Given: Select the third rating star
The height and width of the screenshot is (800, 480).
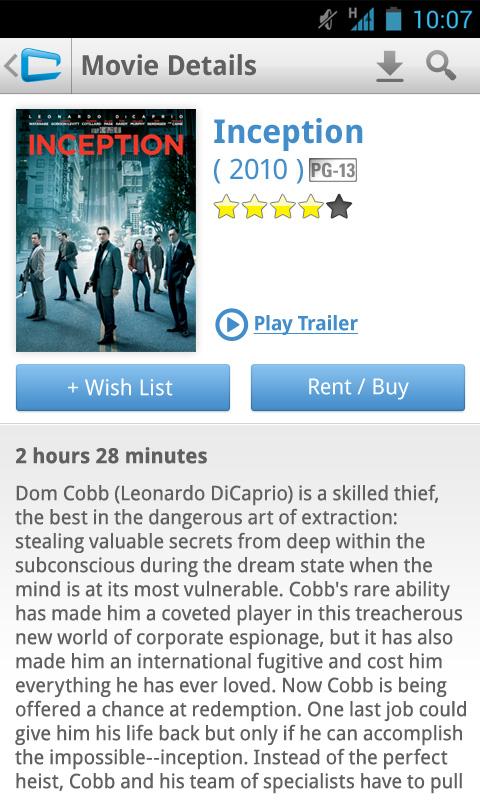Looking at the screenshot, I should (282, 207).
